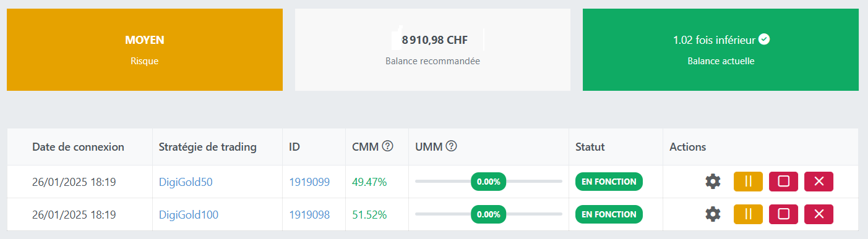Open account ID 1919099
This screenshot has height=239, width=868.
(x=309, y=182)
